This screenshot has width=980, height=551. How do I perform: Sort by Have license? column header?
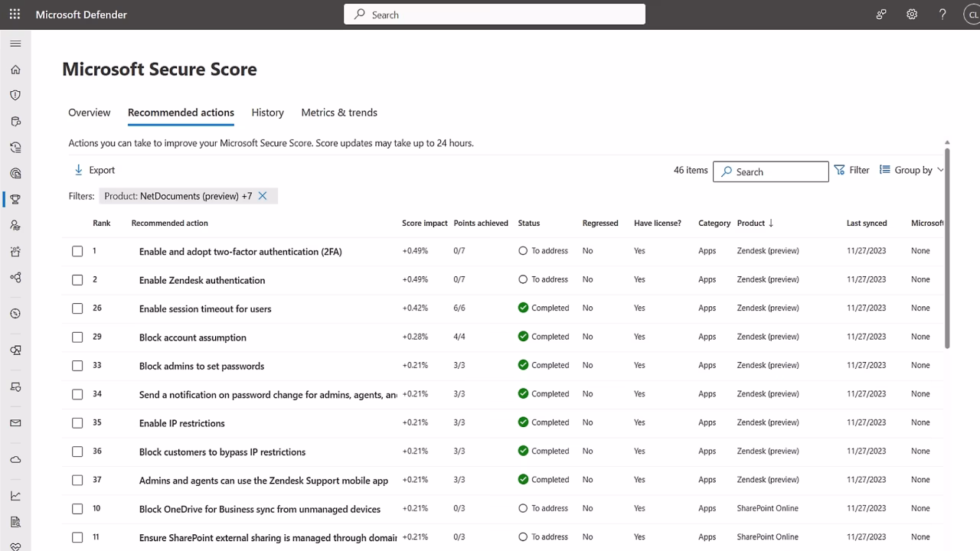coord(658,223)
